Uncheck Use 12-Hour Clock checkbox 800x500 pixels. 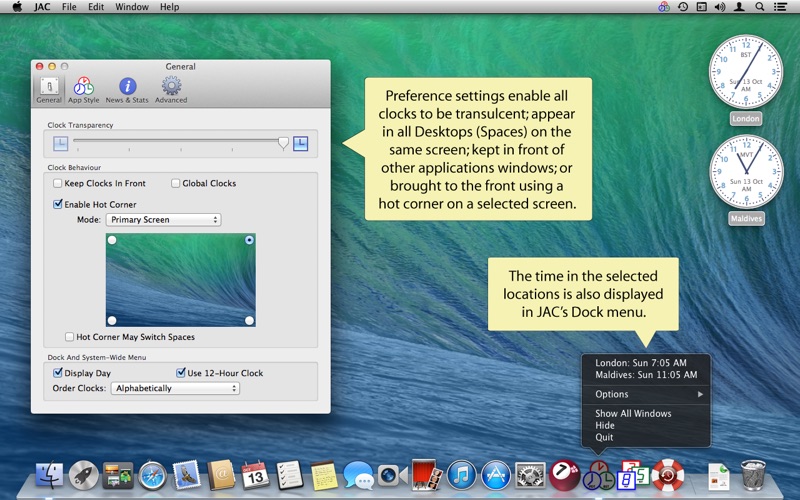pyautogui.click(x=181, y=373)
